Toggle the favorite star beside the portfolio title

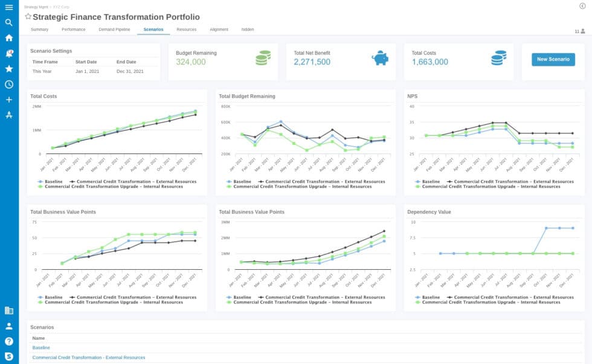click(x=28, y=17)
